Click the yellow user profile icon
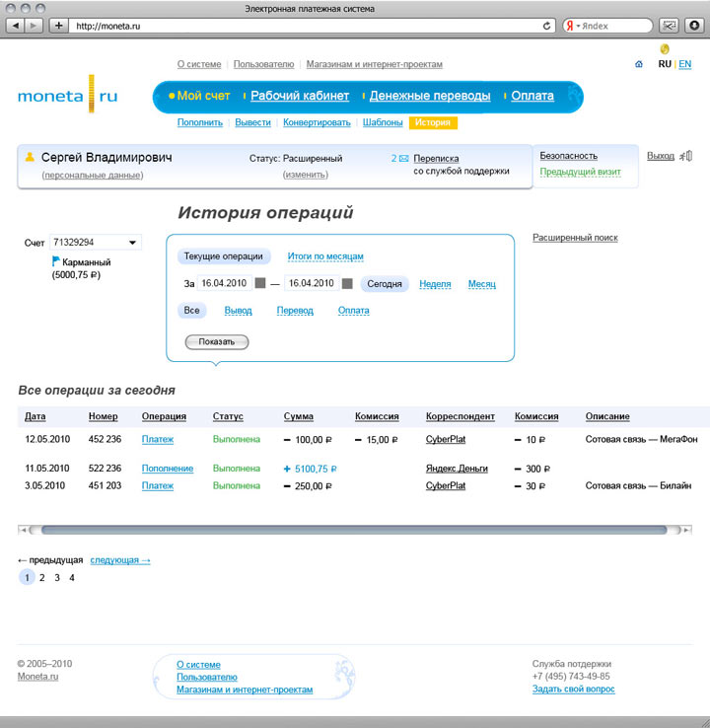The height and width of the screenshot is (728, 710). pyautogui.click(x=30, y=157)
